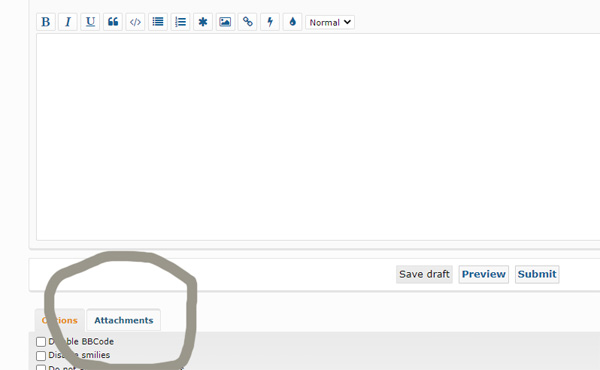Check the Disable smilies checkbox

[x=41, y=355]
